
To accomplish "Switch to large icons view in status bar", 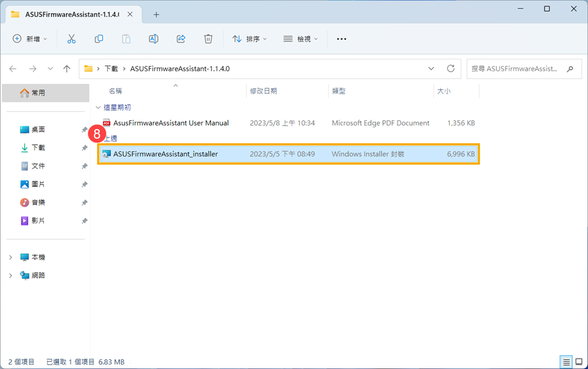I will tap(578, 362).
